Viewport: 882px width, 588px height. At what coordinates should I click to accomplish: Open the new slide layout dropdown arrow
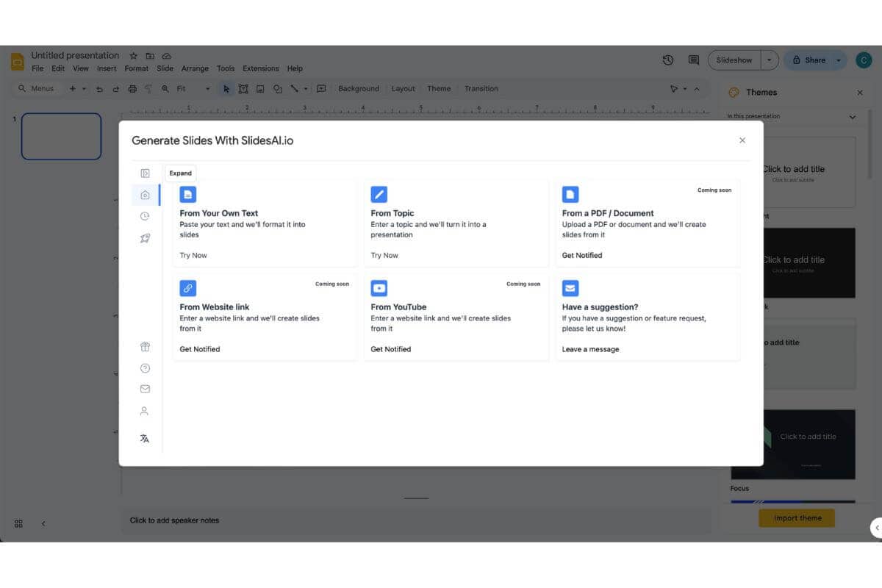coord(84,89)
